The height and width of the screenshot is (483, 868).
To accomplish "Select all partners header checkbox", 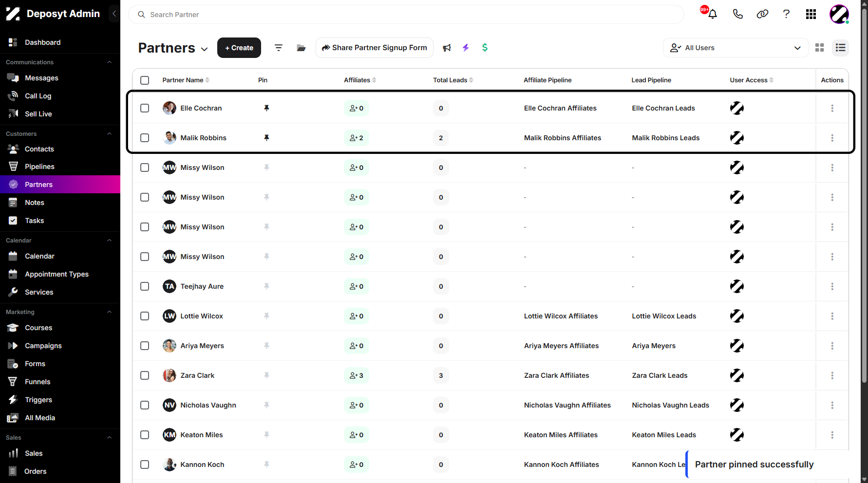I will [145, 80].
